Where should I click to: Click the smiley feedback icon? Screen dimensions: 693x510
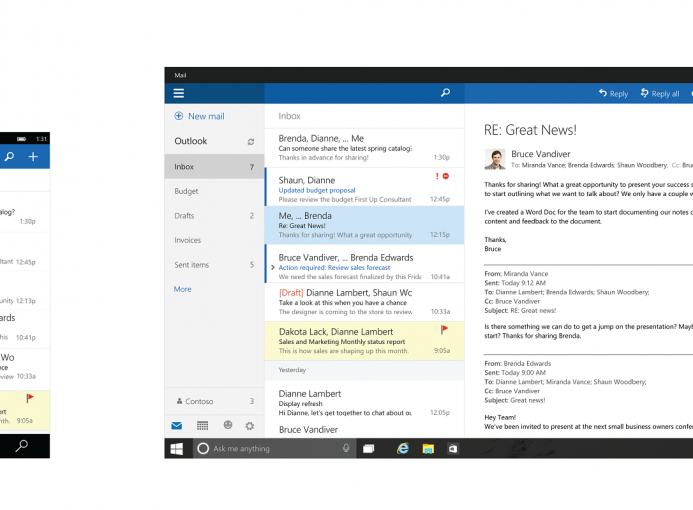click(228, 425)
